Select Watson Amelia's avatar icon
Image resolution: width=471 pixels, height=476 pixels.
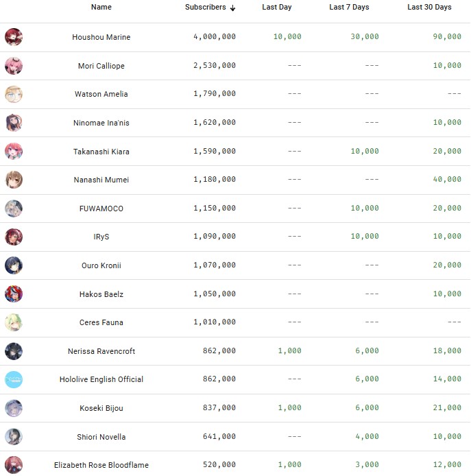14,94
